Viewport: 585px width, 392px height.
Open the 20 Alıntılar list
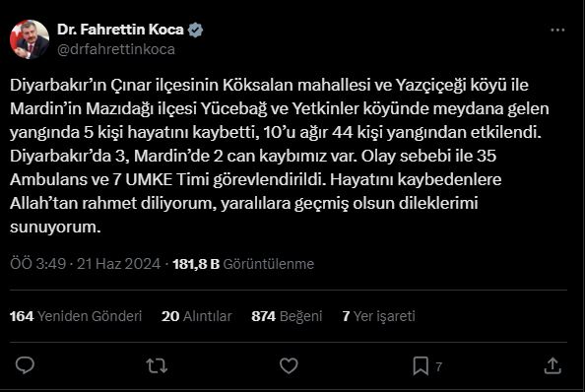click(197, 316)
